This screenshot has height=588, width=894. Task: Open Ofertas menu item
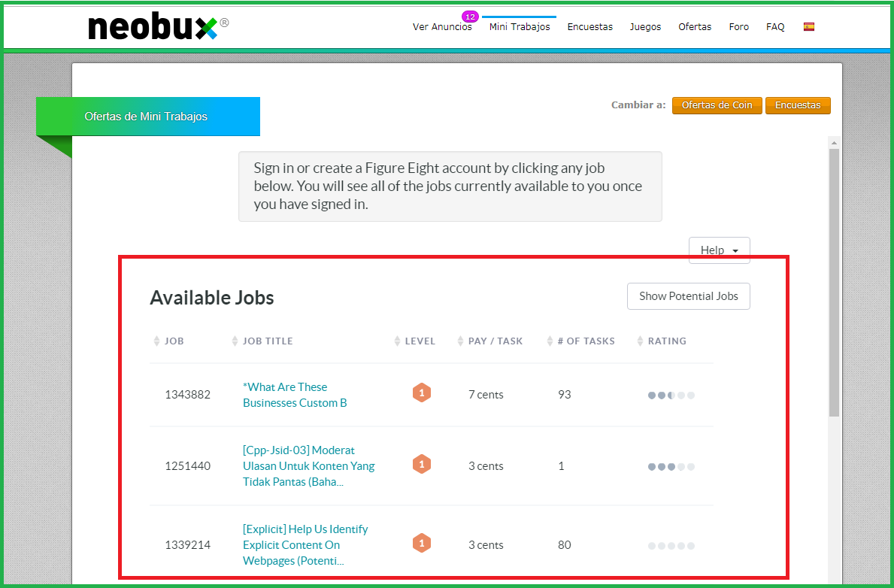coord(695,27)
